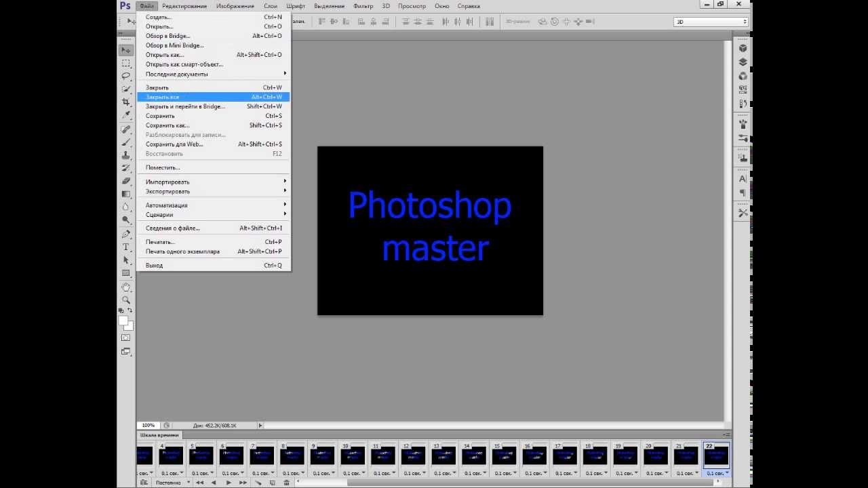Change the screen mode
The width and height of the screenshot is (868, 488).
click(x=126, y=351)
